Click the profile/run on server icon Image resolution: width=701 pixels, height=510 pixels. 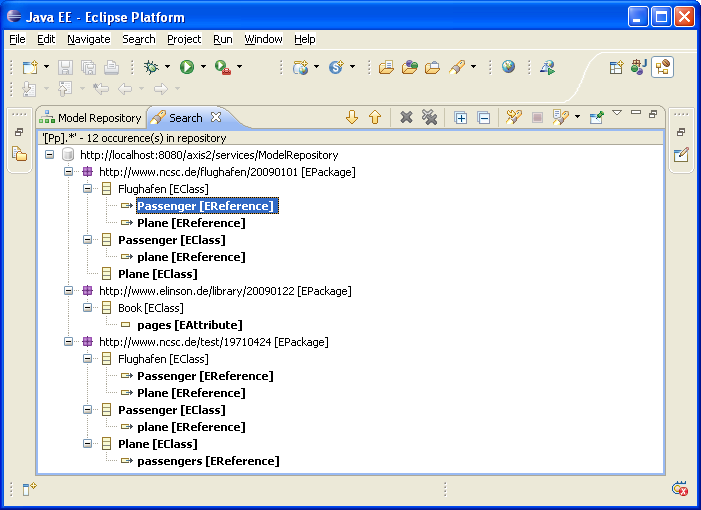pyautogui.click(x=547, y=67)
